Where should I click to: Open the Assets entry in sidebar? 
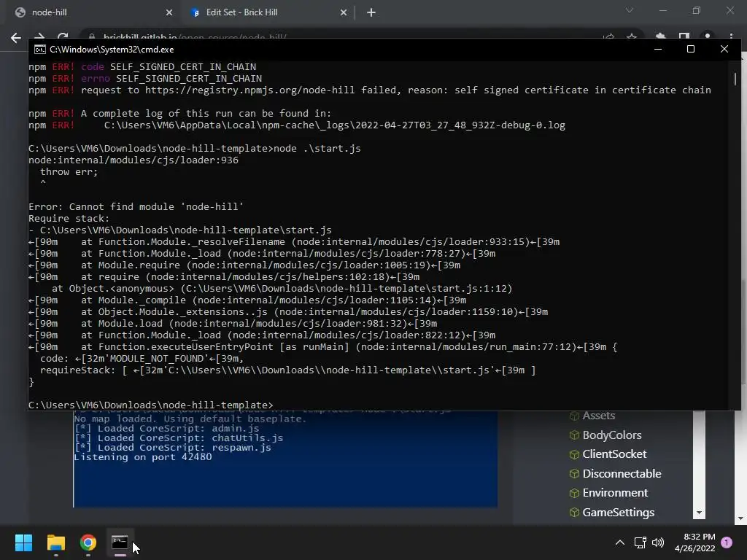(x=598, y=416)
